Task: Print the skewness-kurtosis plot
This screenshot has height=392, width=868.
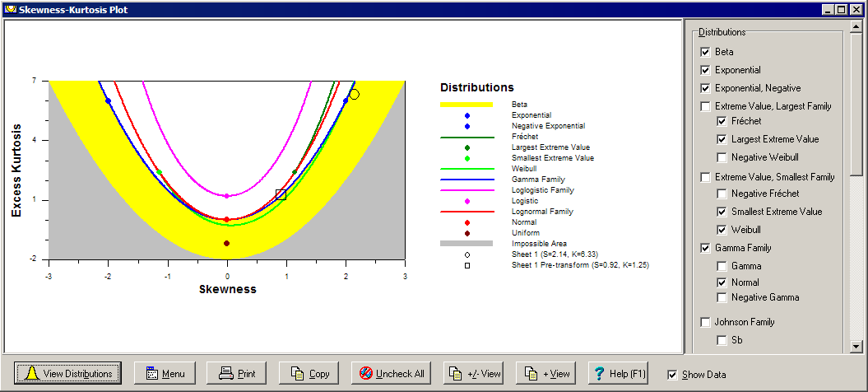Action: pyautogui.click(x=236, y=373)
